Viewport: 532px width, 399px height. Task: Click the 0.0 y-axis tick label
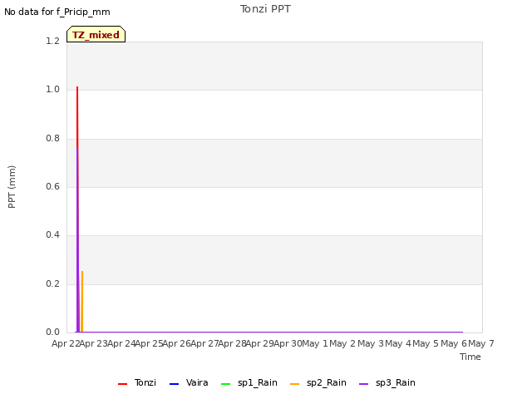click(x=52, y=332)
